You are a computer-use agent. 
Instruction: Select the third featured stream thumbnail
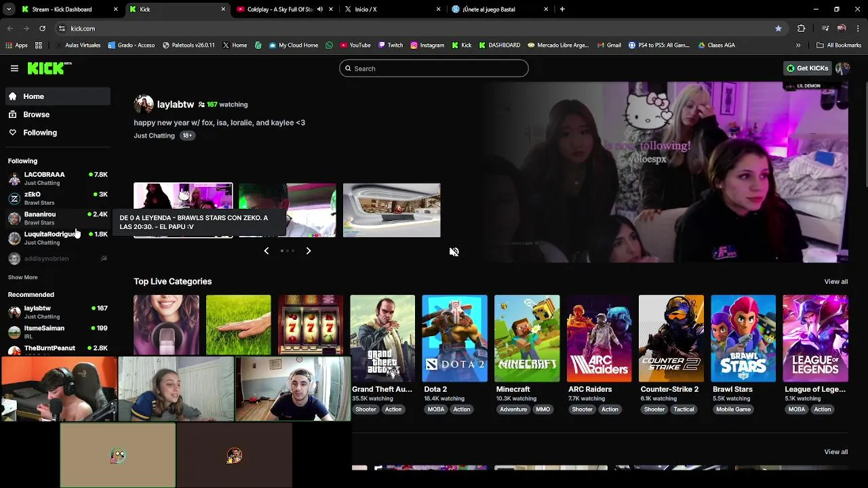click(392, 210)
